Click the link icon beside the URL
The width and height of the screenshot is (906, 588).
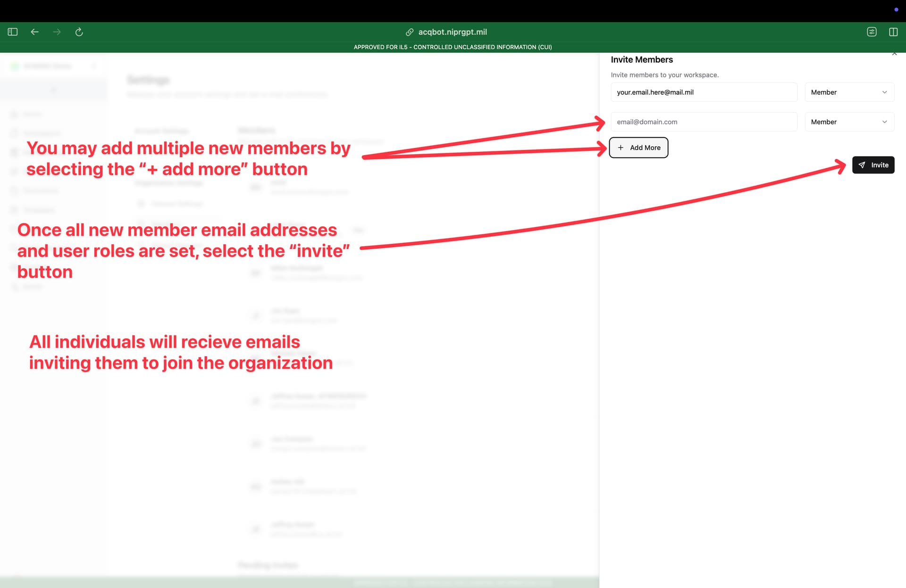(410, 32)
